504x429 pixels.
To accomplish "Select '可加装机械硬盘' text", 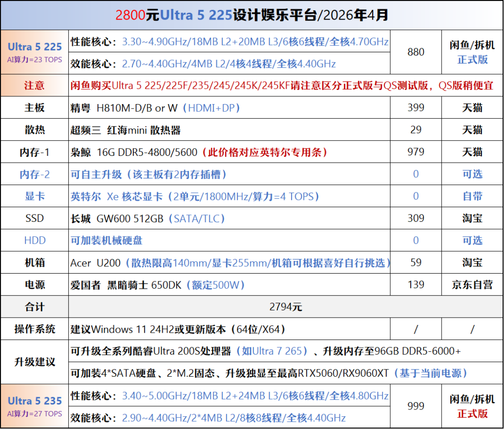I will (106, 240).
